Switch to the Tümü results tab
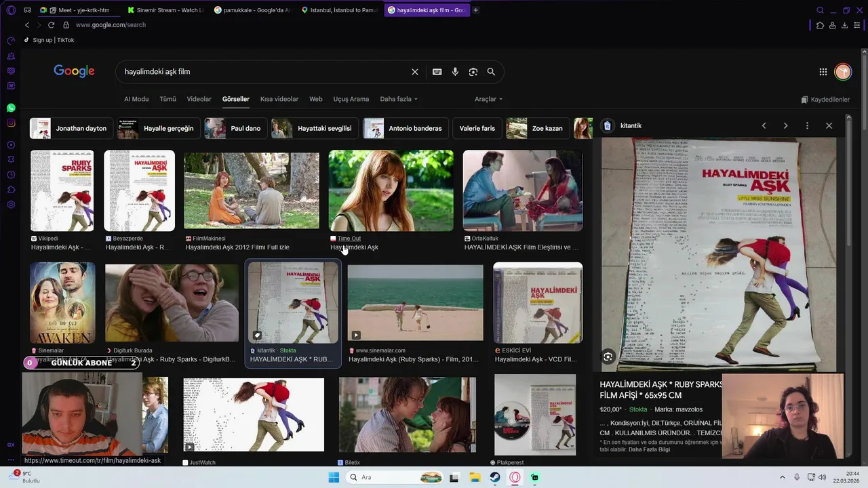This screenshot has height=488, width=868. (x=167, y=99)
